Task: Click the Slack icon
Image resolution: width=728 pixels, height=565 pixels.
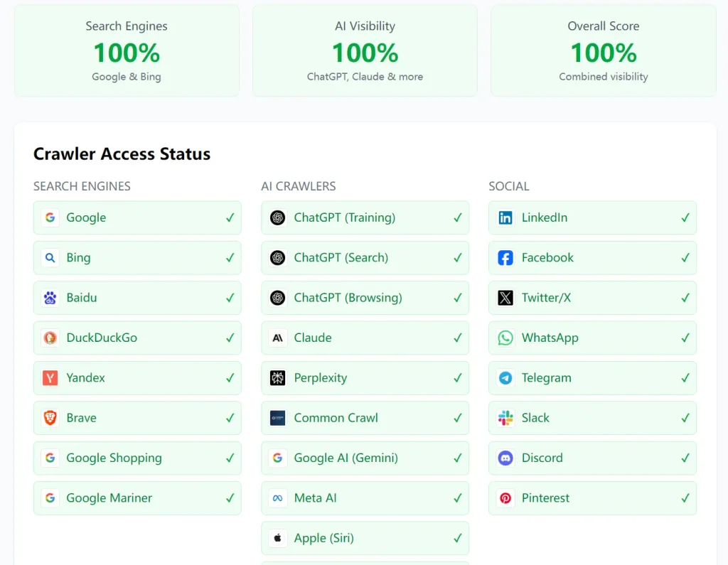Action: click(505, 418)
